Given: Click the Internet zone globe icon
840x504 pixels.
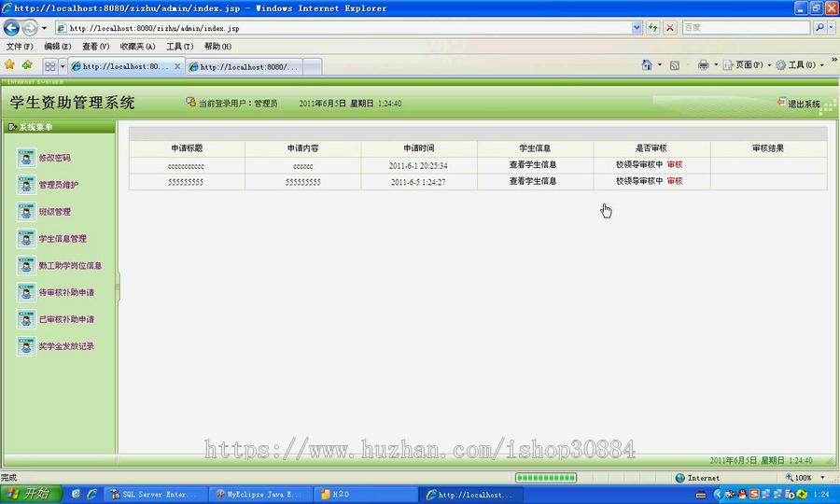Looking at the screenshot, I should coord(679,478).
